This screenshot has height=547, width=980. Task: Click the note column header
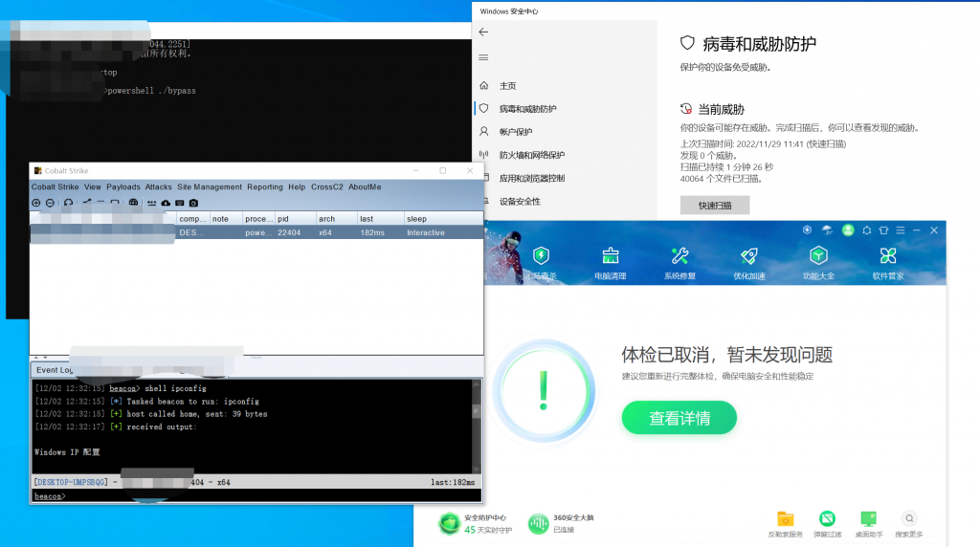[x=226, y=219]
